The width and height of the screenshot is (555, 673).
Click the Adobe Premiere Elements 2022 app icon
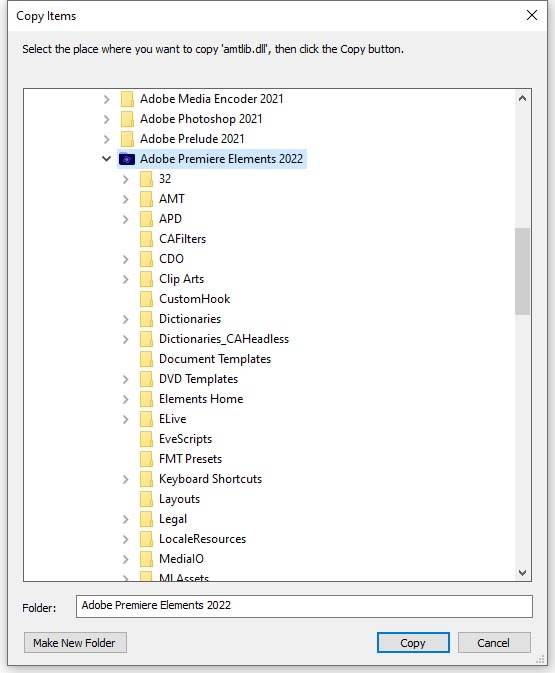[x=127, y=159]
